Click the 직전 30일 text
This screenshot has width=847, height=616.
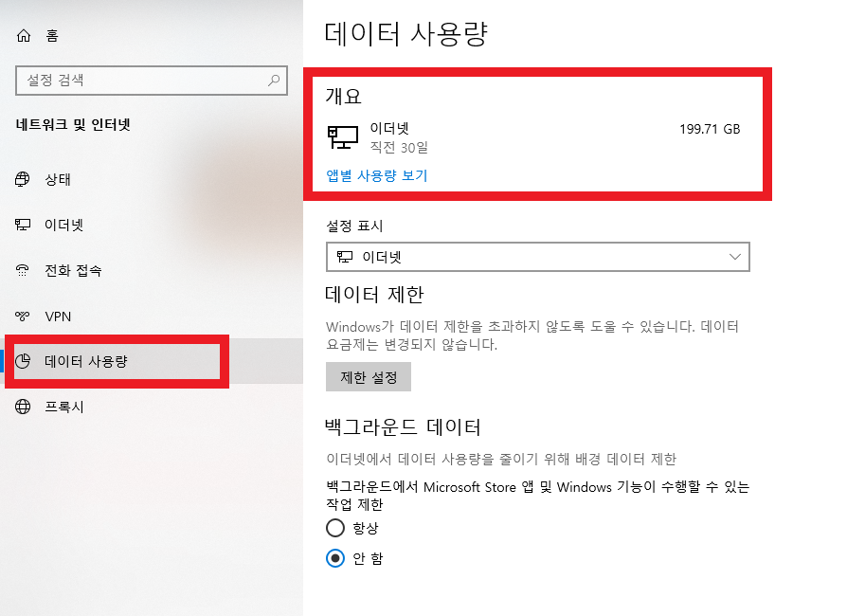(x=399, y=147)
